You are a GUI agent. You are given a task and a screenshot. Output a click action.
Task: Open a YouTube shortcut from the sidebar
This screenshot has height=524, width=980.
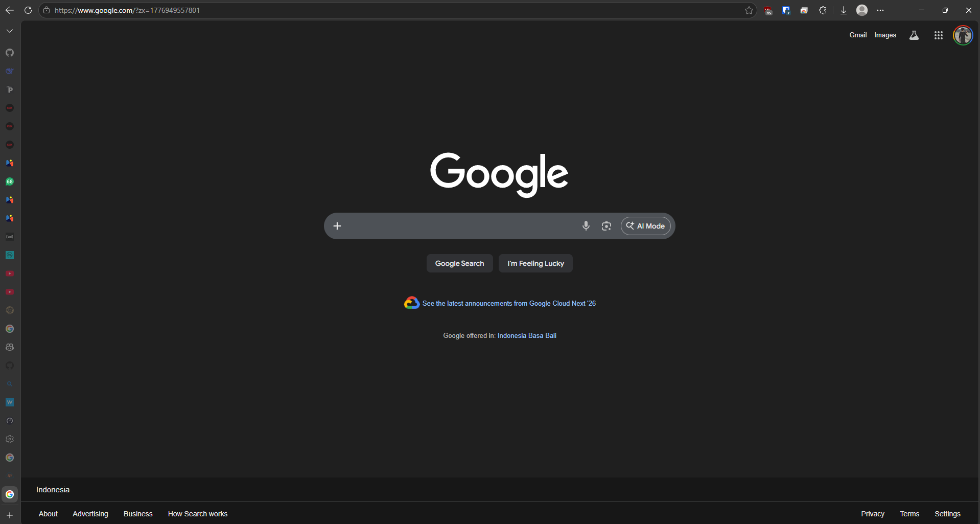[9, 274]
